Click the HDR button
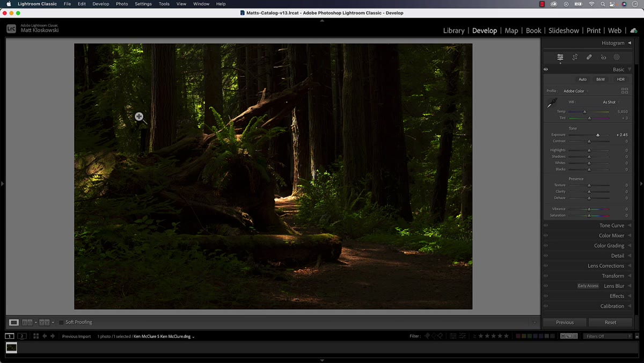The image size is (644, 363). click(x=620, y=79)
